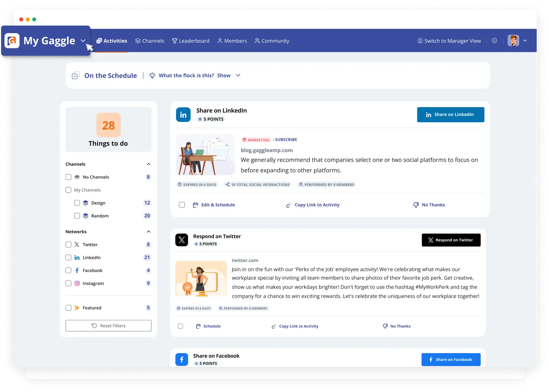Click the Twitter X activity card logo
The image size is (549, 392).
point(182,240)
